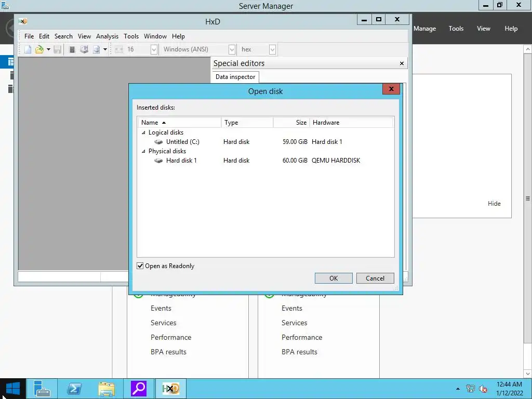Sort disks by the Name column
532x399 pixels.
179,123
